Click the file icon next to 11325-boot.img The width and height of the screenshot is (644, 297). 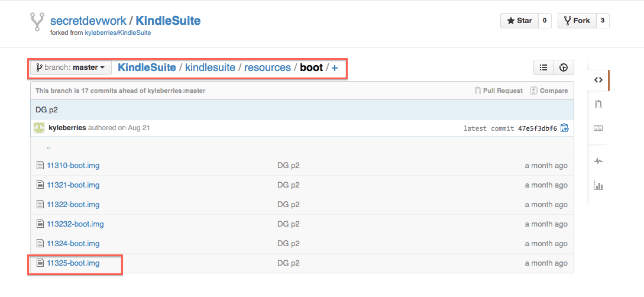click(x=40, y=263)
